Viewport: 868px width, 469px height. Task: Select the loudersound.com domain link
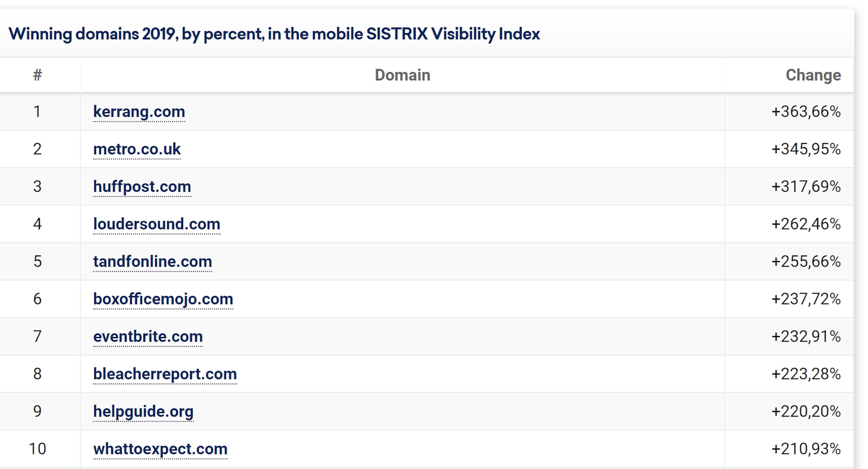(x=157, y=224)
